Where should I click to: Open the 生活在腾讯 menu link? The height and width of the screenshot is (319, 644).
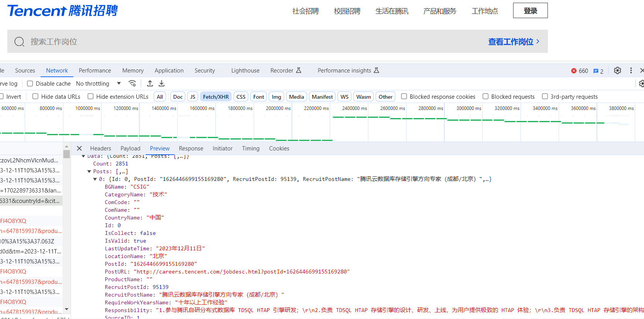coord(392,11)
